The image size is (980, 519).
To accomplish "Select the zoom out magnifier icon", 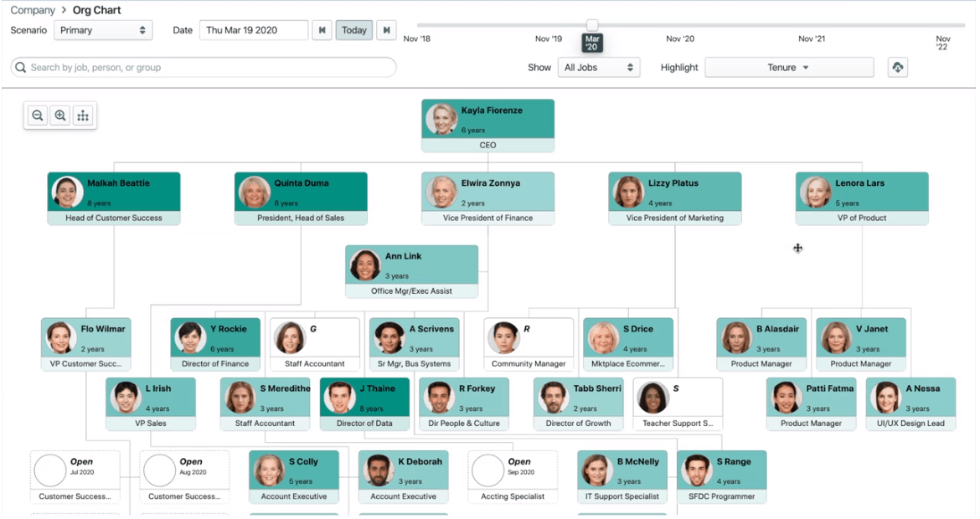I will click(x=37, y=116).
